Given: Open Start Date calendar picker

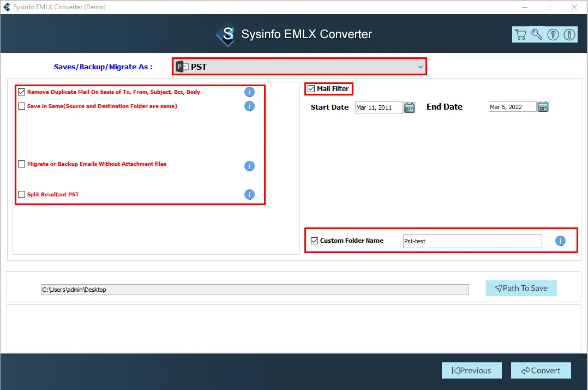Looking at the screenshot, I should pyautogui.click(x=409, y=107).
